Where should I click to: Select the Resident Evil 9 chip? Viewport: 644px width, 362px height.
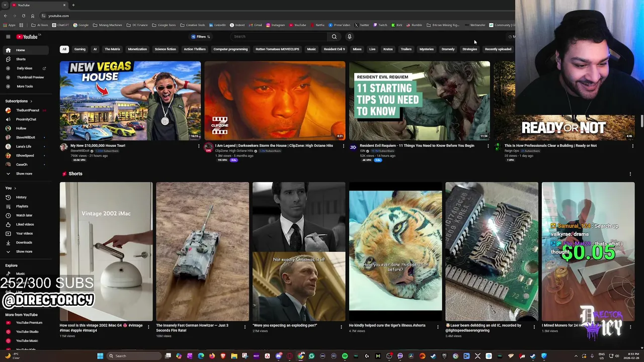pyautogui.click(x=334, y=49)
